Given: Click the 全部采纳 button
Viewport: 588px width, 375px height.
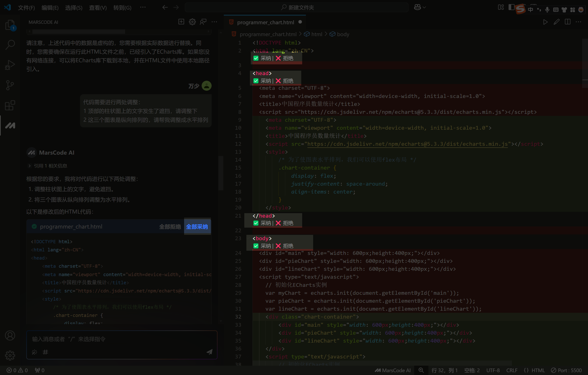Looking at the screenshot, I should pos(197,227).
